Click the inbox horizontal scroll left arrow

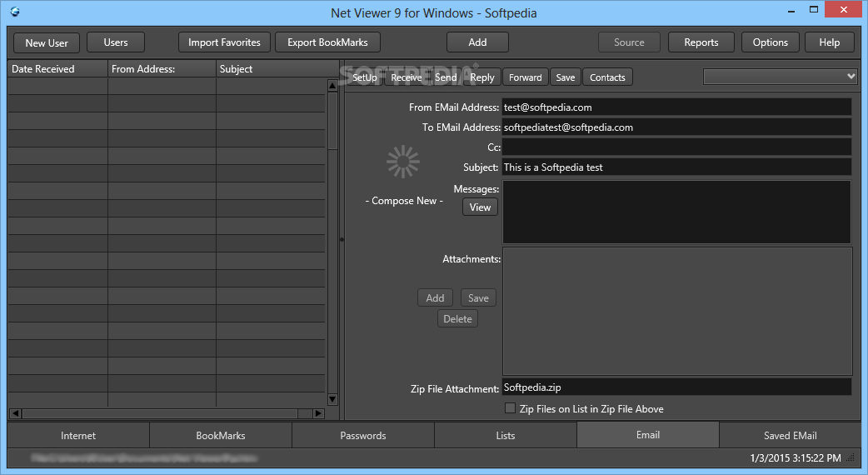point(15,413)
